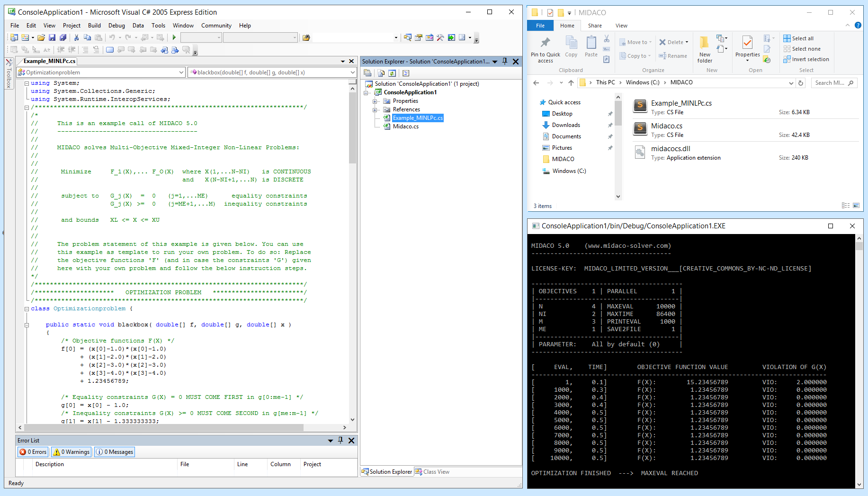The width and height of the screenshot is (868, 496).
Task: Toggle a bookmark on the current line
Action: [110, 50]
